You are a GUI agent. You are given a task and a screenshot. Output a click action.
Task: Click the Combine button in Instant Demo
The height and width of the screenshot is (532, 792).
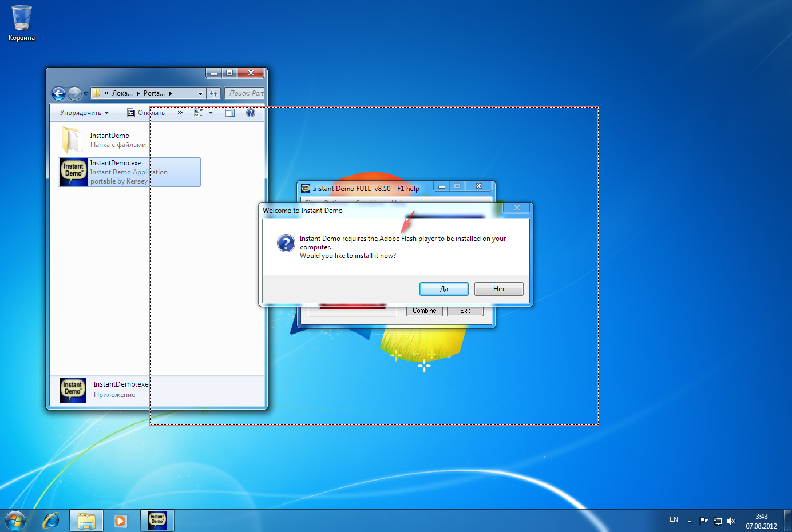point(425,311)
